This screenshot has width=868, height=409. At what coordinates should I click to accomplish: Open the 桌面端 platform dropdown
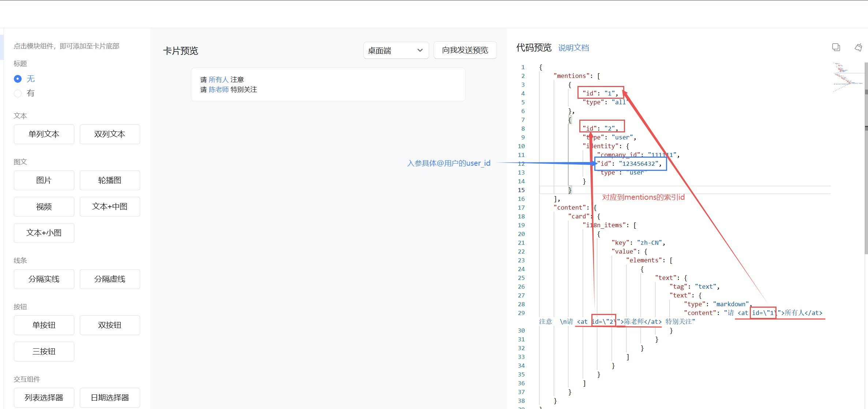point(396,50)
